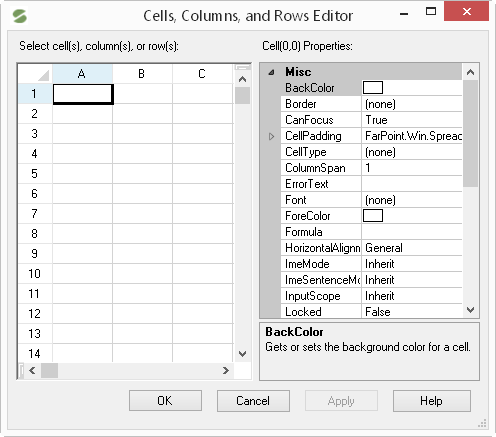Click the ForeColor swatch value
The image size is (496, 437).
[x=373, y=216]
